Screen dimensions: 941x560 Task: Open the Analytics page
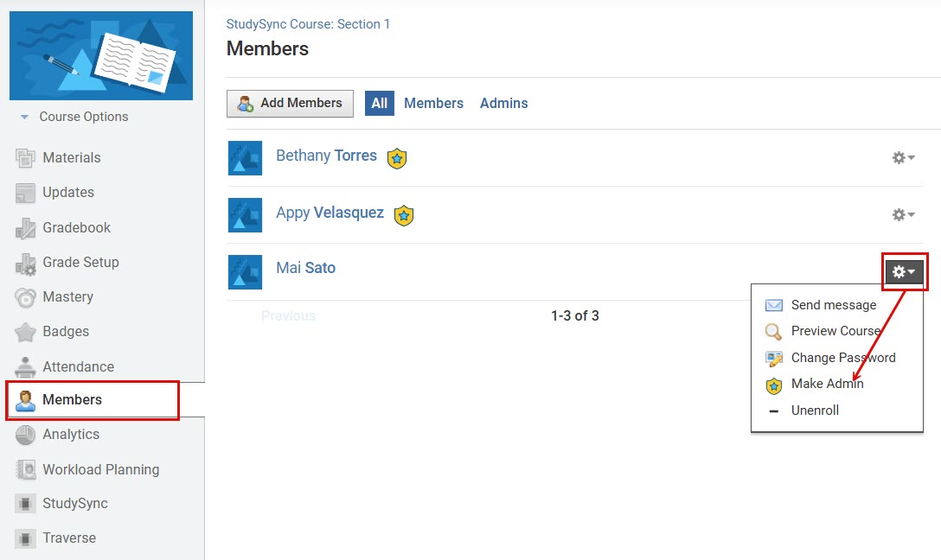[x=71, y=434]
